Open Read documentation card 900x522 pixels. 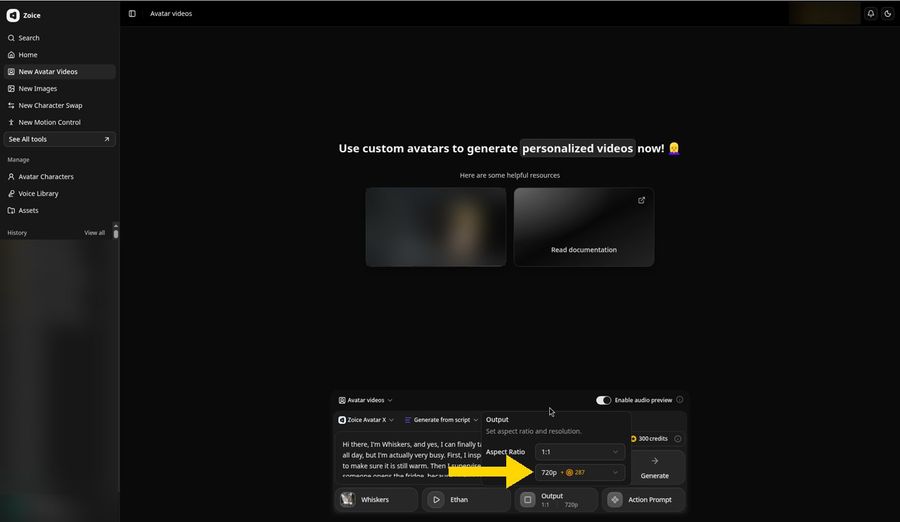click(x=584, y=227)
